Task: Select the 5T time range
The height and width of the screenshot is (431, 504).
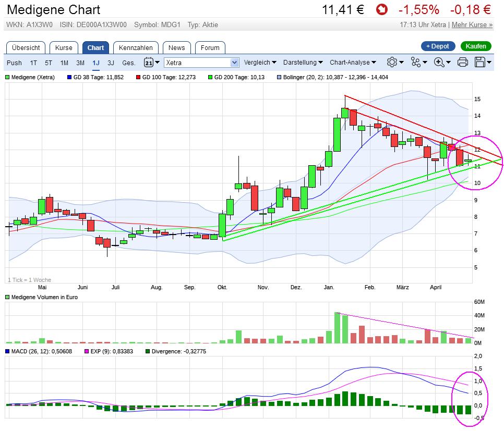Action: click(48, 63)
